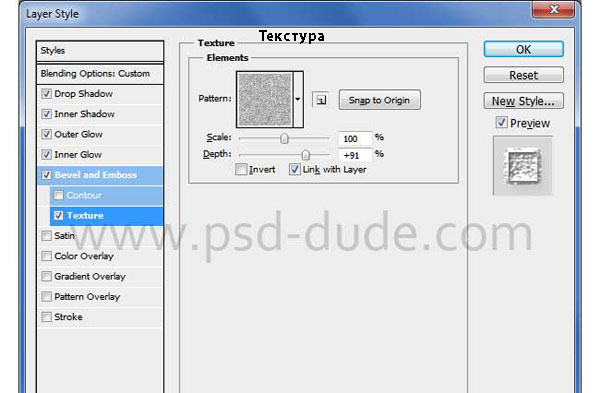
Task: Enable Pattern Overlay checkbox
Action: 47,297
